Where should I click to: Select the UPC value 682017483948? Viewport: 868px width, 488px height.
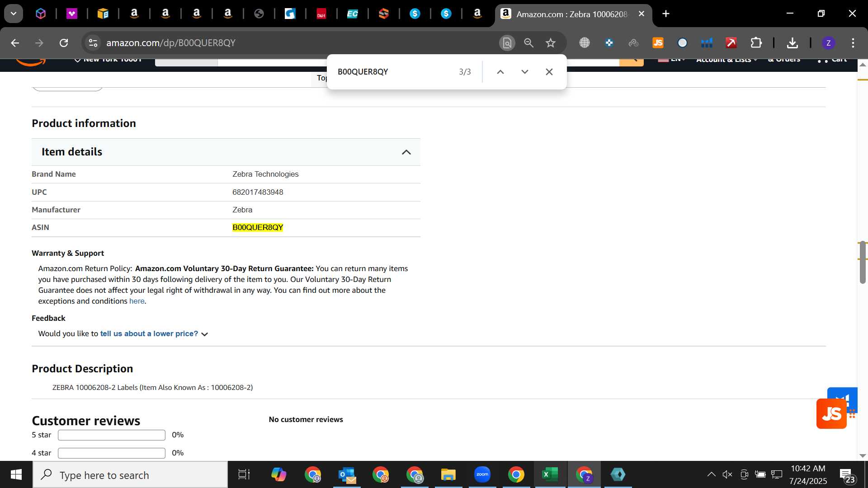(258, 192)
